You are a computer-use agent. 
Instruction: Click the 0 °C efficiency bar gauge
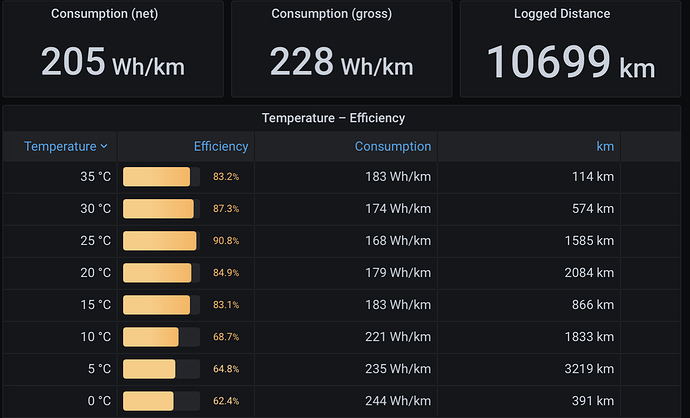(x=161, y=401)
